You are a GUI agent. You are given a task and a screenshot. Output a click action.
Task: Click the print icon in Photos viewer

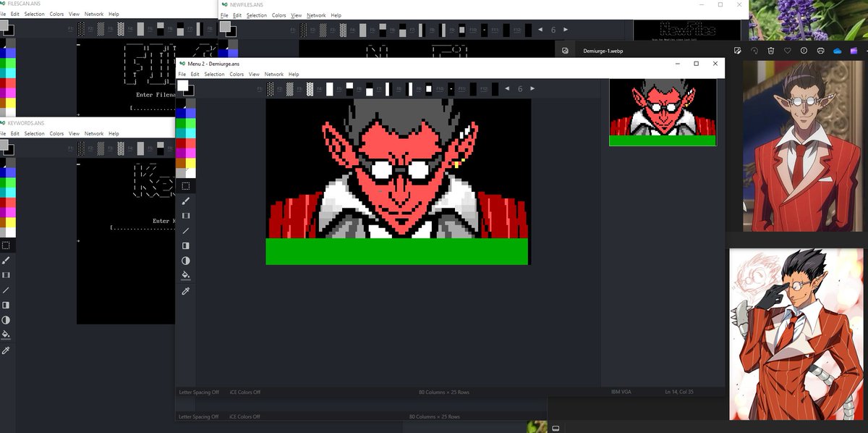(820, 51)
